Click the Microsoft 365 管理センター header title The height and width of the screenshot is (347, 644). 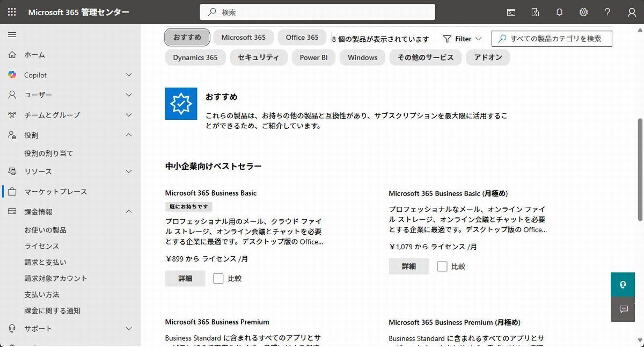tap(78, 12)
